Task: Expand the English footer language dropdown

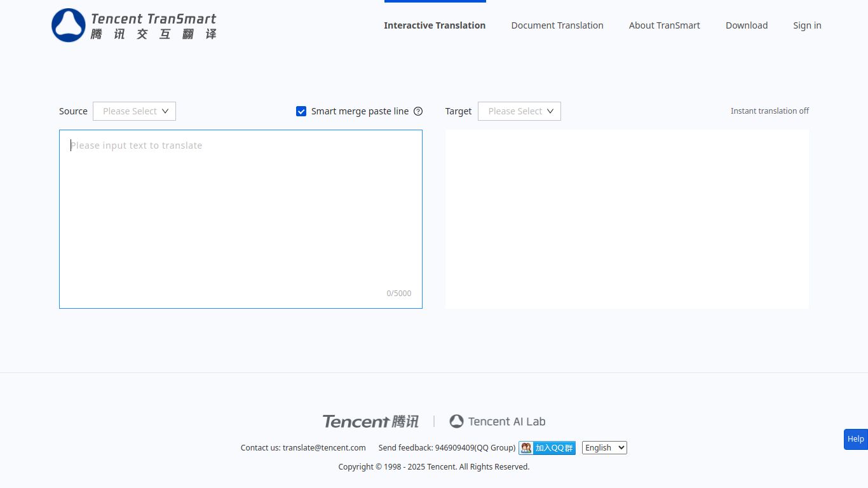Action: pos(604,447)
